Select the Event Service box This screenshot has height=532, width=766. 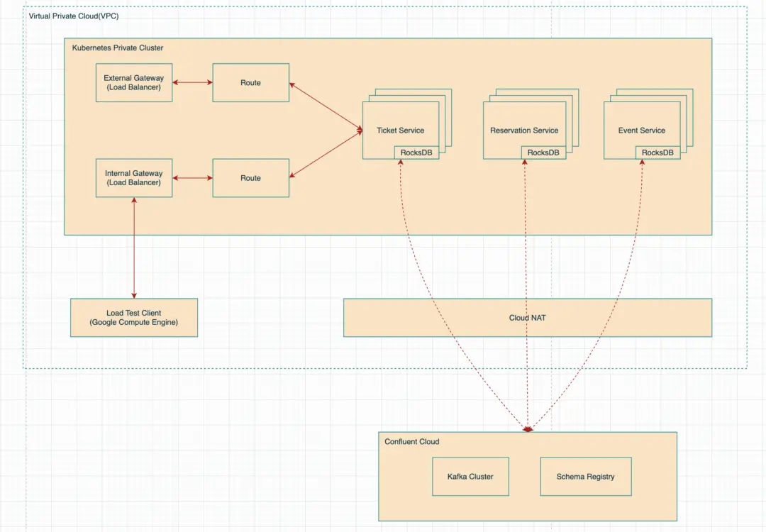tap(641, 130)
